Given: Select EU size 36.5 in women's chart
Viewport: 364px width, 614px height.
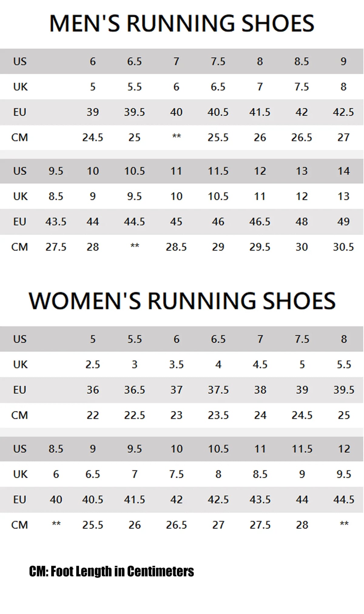Looking at the screenshot, I should pyautogui.click(x=134, y=390).
